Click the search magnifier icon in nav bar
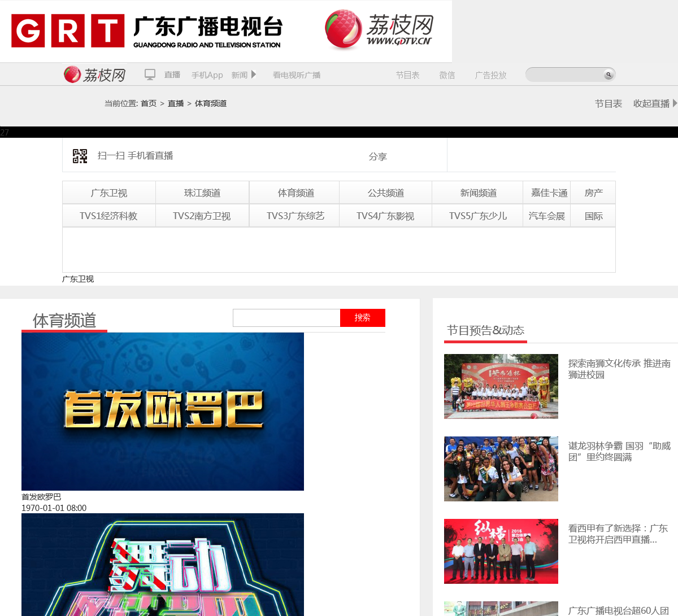This screenshot has width=678, height=616. coord(609,75)
